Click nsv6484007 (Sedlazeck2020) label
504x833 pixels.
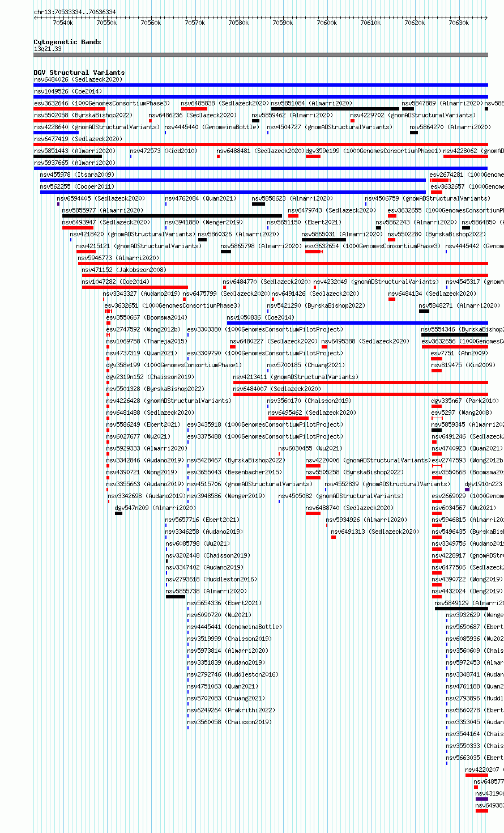277,389
